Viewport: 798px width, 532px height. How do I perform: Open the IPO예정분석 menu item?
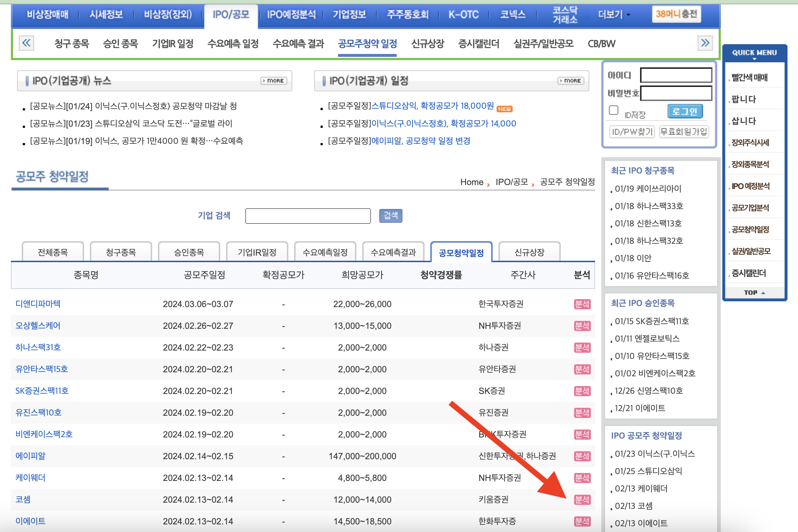tap(291, 14)
